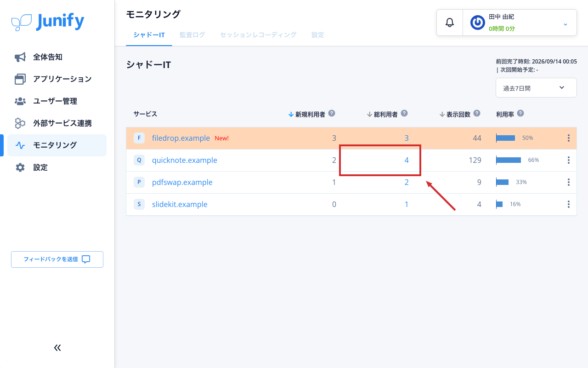Open more options for pdfswap.example row

[x=569, y=182]
